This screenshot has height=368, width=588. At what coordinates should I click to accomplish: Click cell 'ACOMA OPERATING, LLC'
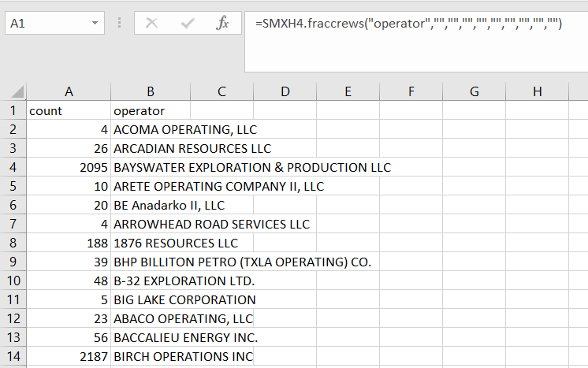[185, 130]
